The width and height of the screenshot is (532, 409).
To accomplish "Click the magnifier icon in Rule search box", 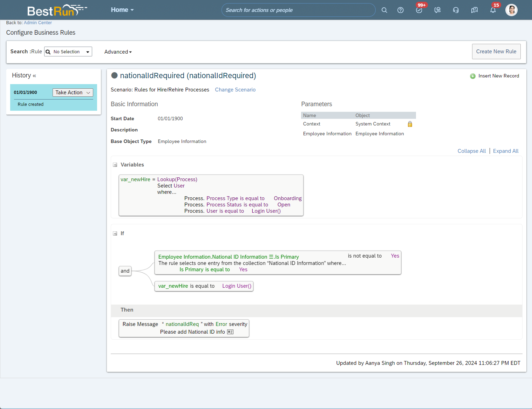I will [x=48, y=52].
